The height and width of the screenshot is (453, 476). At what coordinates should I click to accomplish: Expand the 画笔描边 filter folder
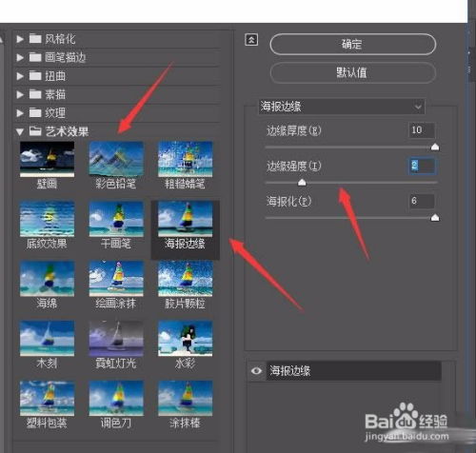[20, 57]
